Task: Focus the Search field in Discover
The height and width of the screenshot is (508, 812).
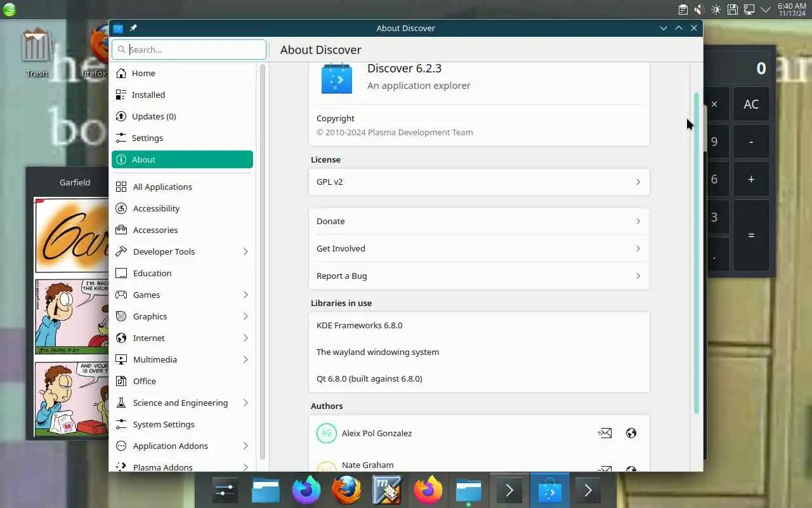Action: (189, 50)
